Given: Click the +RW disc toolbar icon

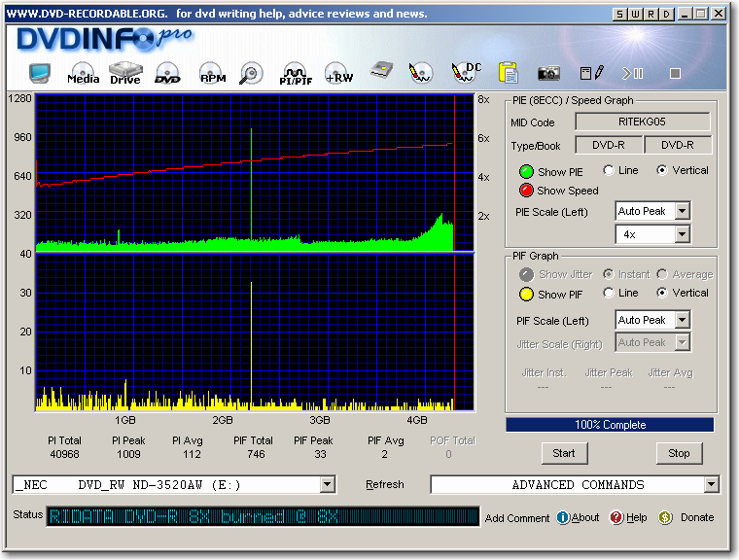Looking at the screenshot, I should [x=338, y=73].
